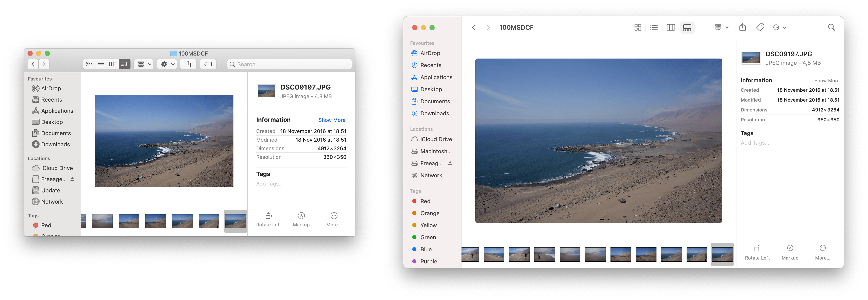The image size is (868, 300).
Task: Open Desktop in right window sidebar
Action: click(x=427, y=89)
